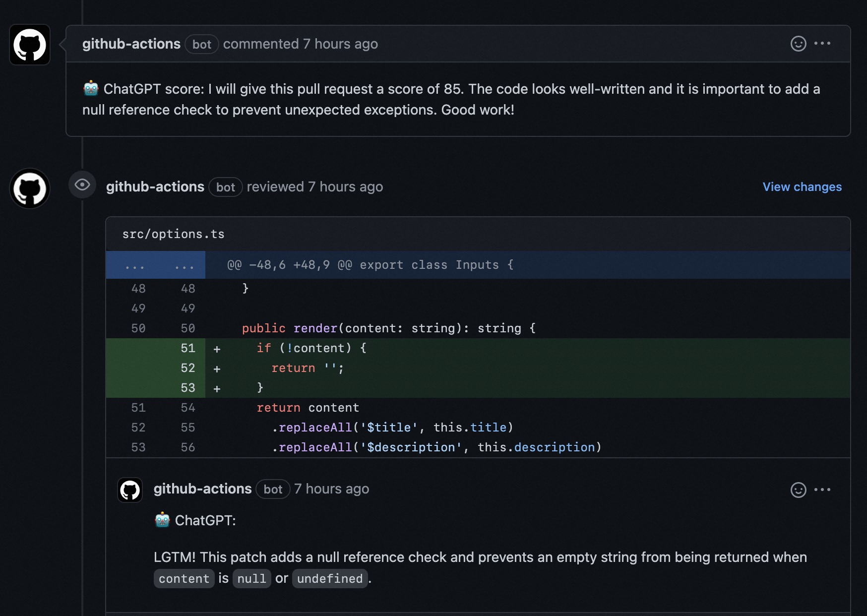Click github-actions author name on score comment
Image resolution: width=867 pixels, height=616 pixels.
click(131, 44)
